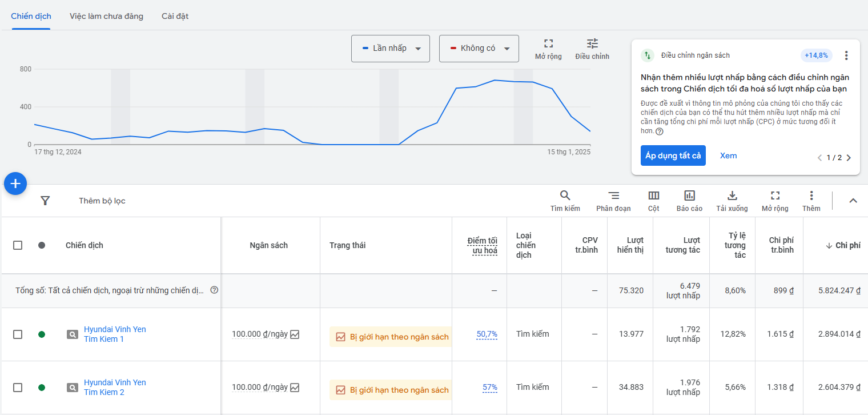The image size is (868, 415).
Task: Click the Xem link in recommendation card
Action: click(728, 156)
